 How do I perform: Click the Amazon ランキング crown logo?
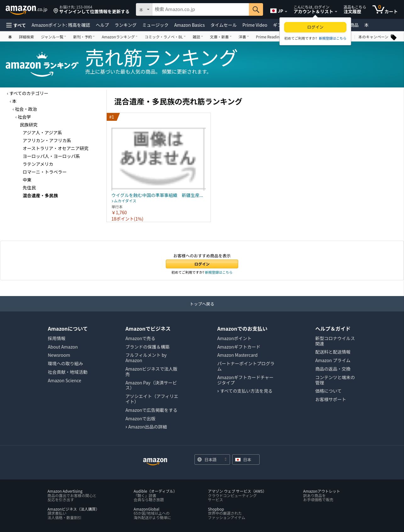click(x=42, y=65)
